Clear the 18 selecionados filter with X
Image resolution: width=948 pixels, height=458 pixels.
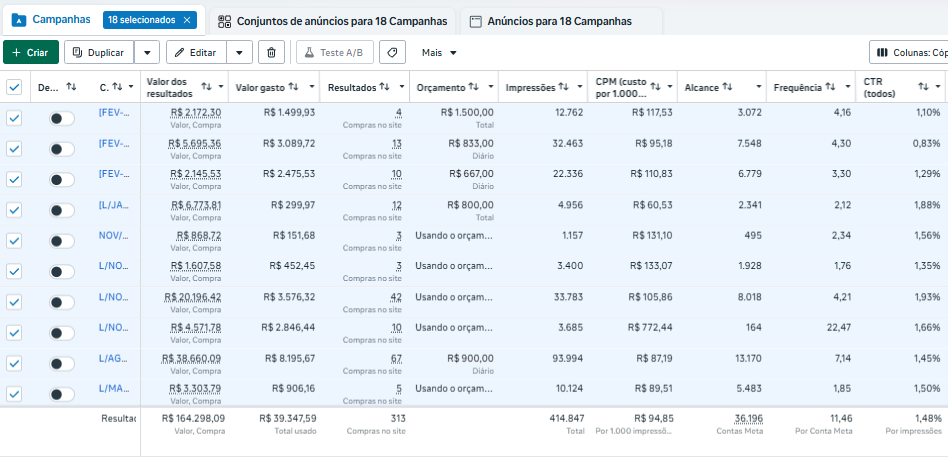(187, 21)
